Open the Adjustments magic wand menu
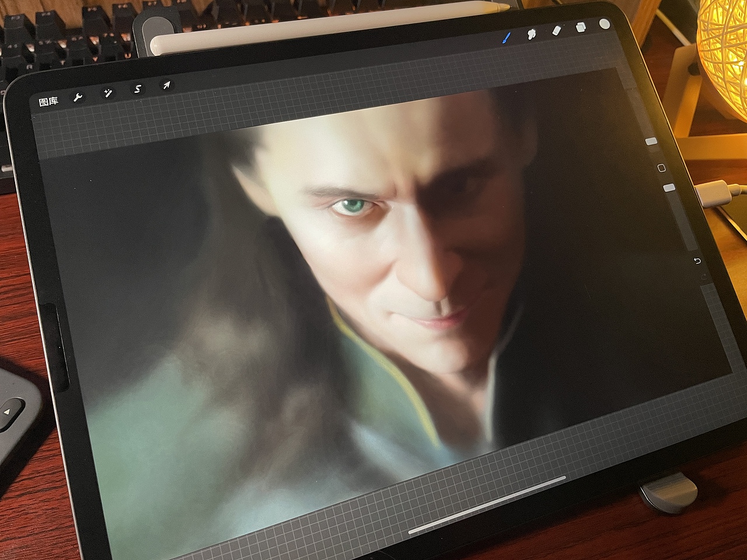 (x=108, y=93)
